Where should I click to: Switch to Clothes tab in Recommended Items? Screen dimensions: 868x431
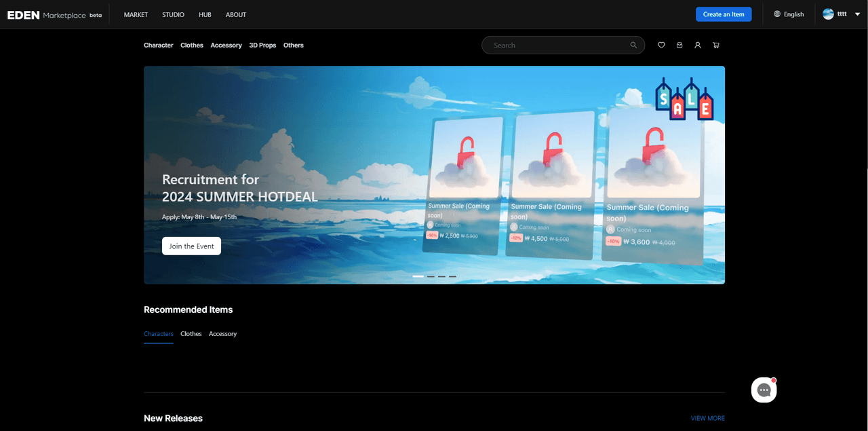coord(191,334)
